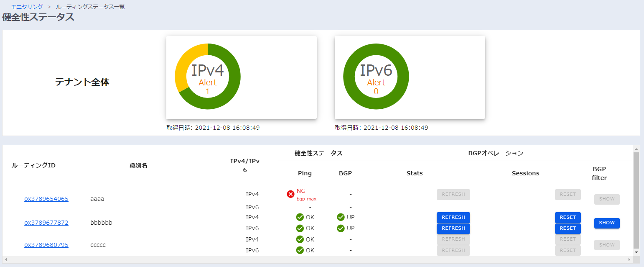644x267 pixels.
Task: Click the red NG error icon for aaaa
Action: pyautogui.click(x=290, y=194)
